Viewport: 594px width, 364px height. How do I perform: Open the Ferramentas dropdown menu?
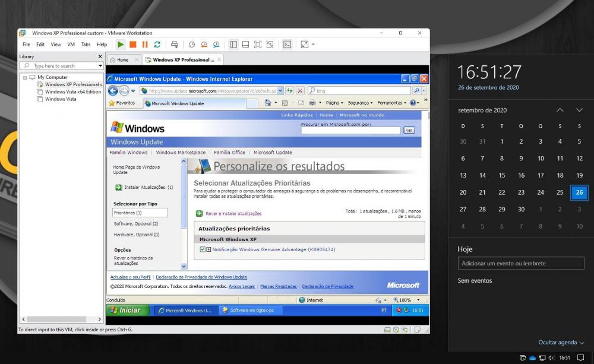click(392, 103)
